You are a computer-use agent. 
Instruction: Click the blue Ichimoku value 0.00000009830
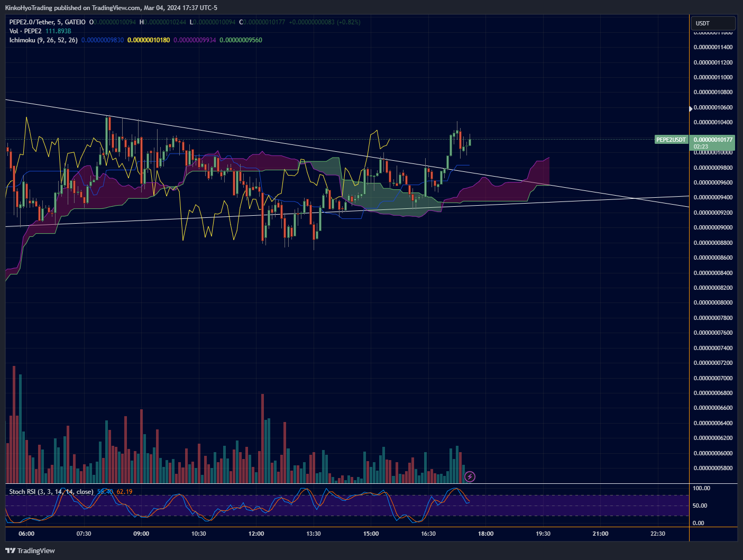tap(103, 40)
